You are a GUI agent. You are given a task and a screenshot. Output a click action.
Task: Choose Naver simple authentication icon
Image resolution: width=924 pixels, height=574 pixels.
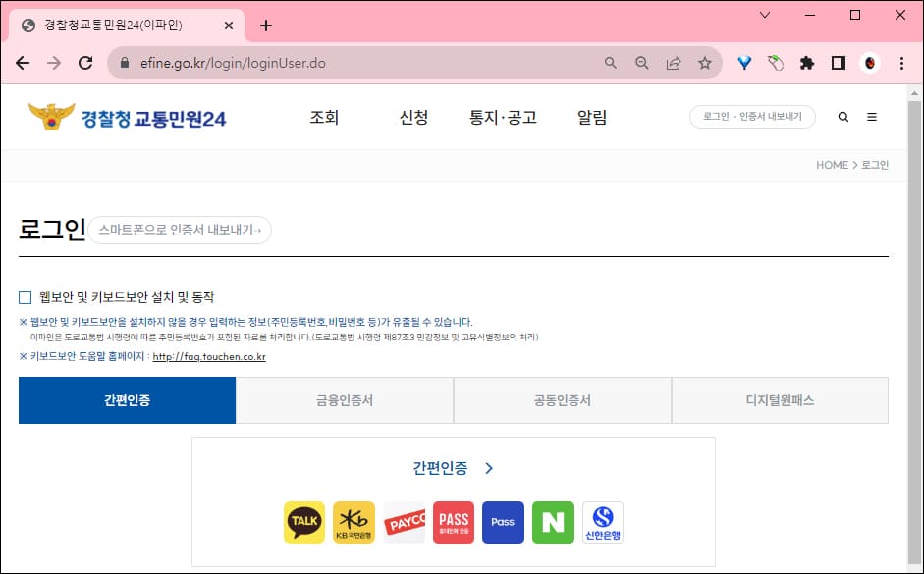point(553,522)
